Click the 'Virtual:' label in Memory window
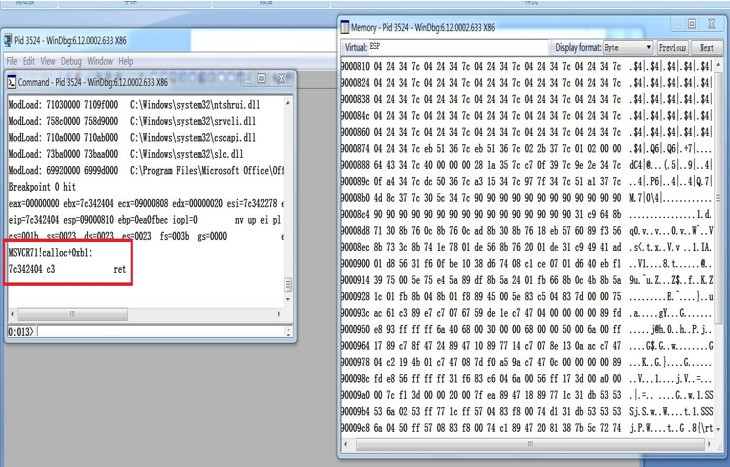730x467 pixels. click(x=356, y=47)
